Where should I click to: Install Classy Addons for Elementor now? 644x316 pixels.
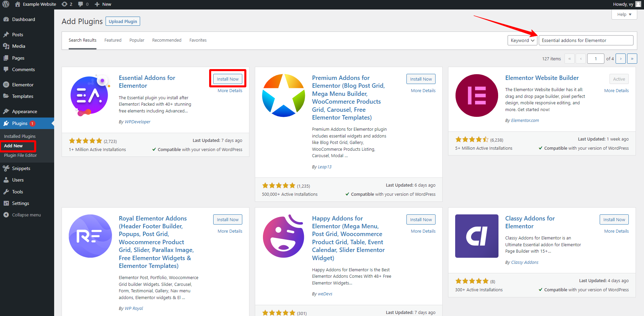pos(614,219)
